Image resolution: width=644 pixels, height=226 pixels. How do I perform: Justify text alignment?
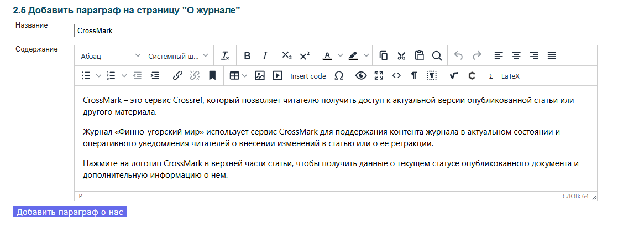click(x=552, y=55)
